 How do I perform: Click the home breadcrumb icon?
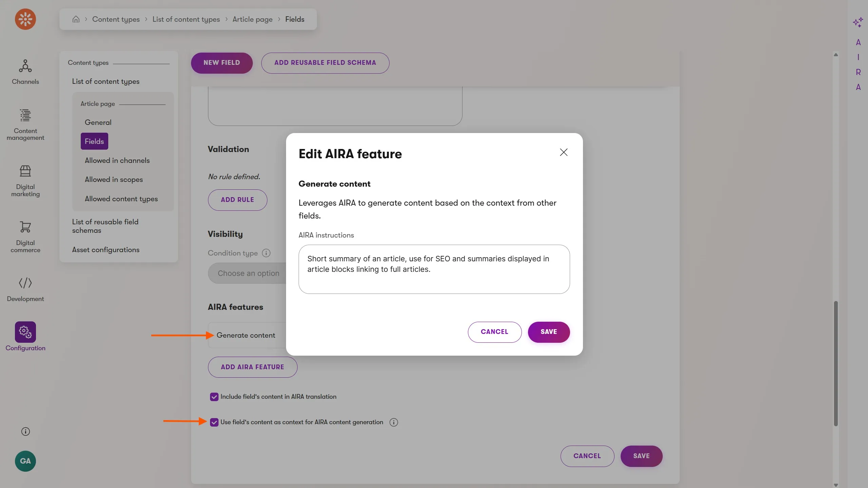[x=76, y=19]
